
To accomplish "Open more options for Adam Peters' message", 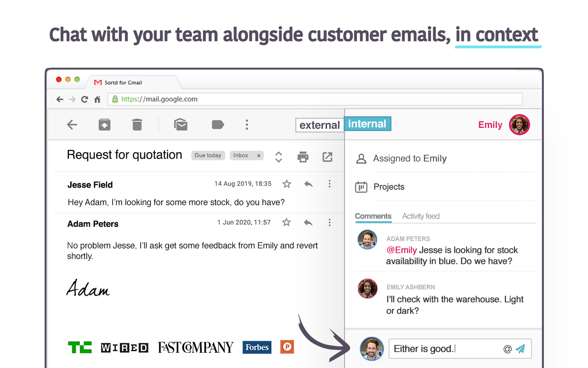I will (329, 223).
